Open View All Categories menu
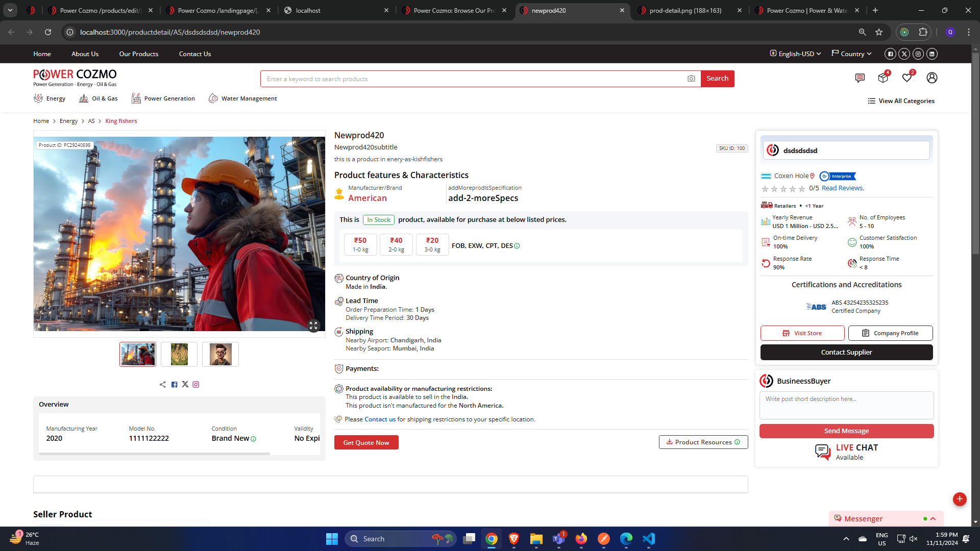This screenshot has width=980, height=551. pos(901,101)
